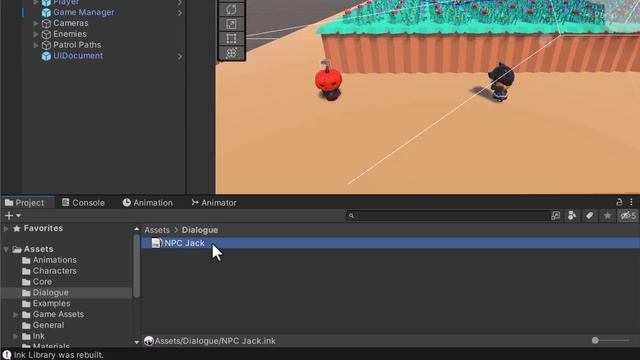Click the UIDocument prefab cube icon
The height and width of the screenshot is (360, 640).
coord(46,56)
